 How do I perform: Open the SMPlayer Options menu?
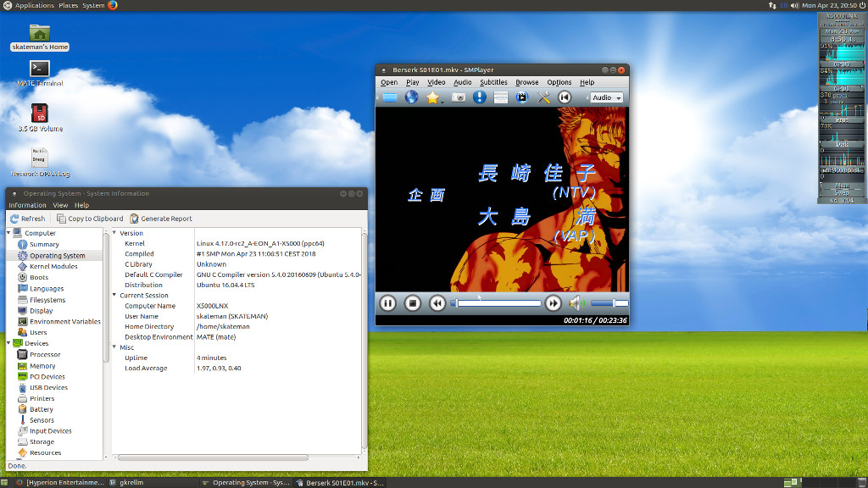point(559,82)
